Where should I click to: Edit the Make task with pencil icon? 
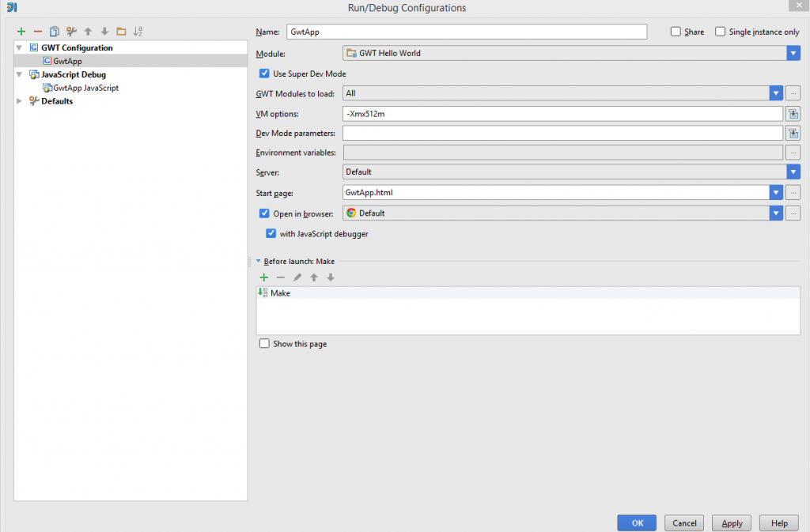click(x=297, y=277)
